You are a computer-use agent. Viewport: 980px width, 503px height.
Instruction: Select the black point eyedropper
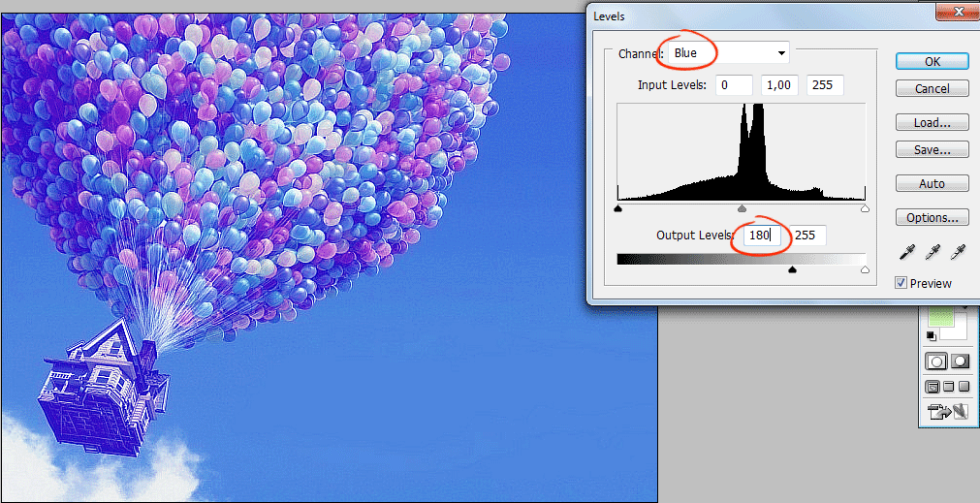tap(906, 252)
